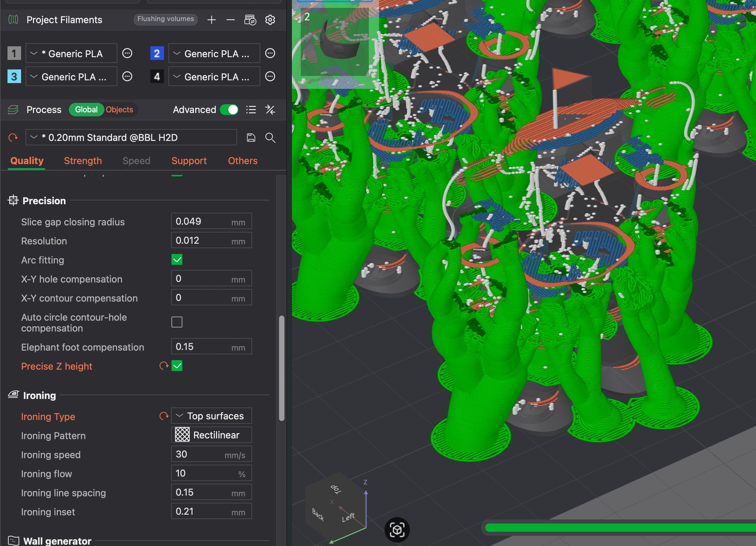
Task: Open filament 4 Generic PLA dropdown
Action: click(214, 76)
